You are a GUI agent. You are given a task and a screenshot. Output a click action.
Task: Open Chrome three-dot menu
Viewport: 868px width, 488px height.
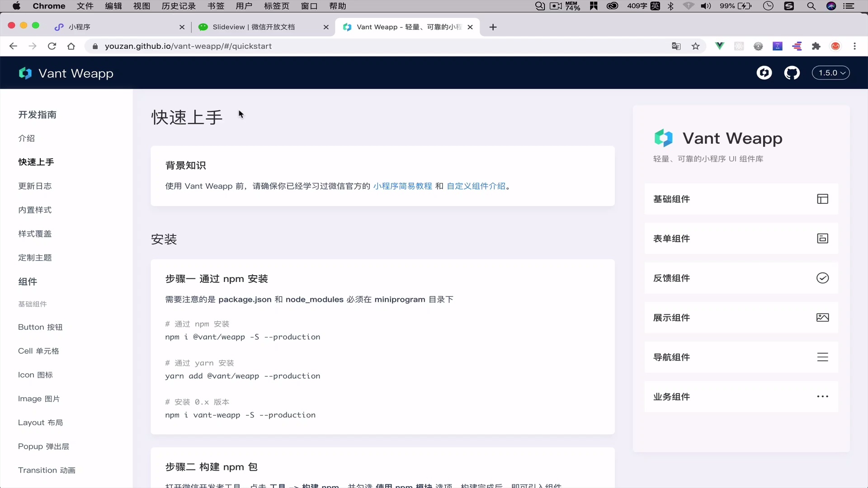coord(854,46)
